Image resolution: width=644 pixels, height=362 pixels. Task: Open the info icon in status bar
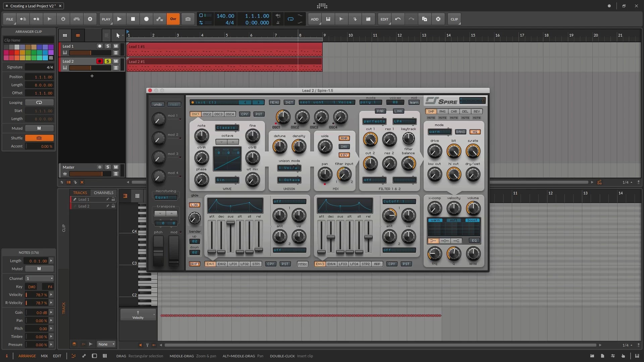click(x=6, y=356)
